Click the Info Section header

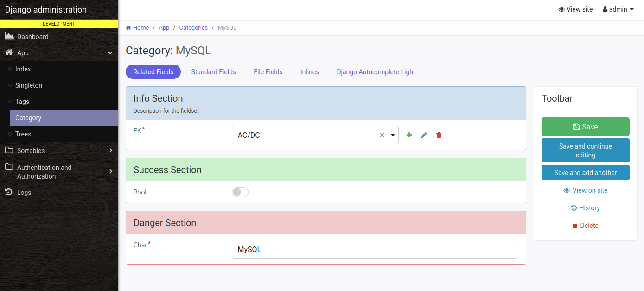(x=326, y=103)
